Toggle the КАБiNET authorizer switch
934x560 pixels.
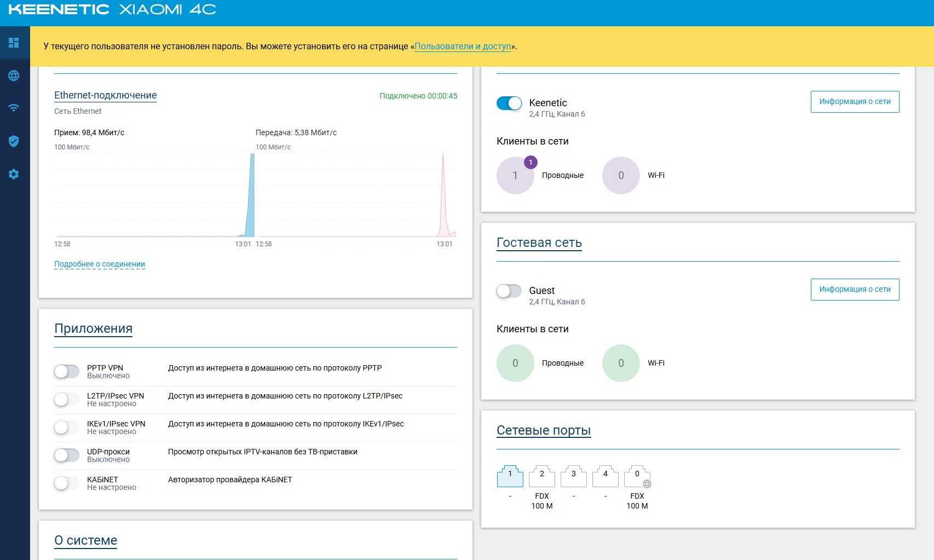(x=67, y=483)
